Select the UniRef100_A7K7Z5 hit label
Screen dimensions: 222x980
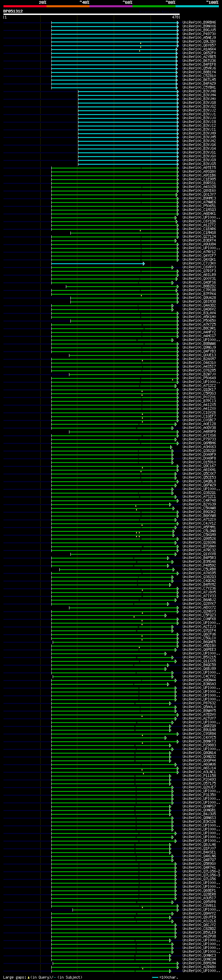click(199, 324)
